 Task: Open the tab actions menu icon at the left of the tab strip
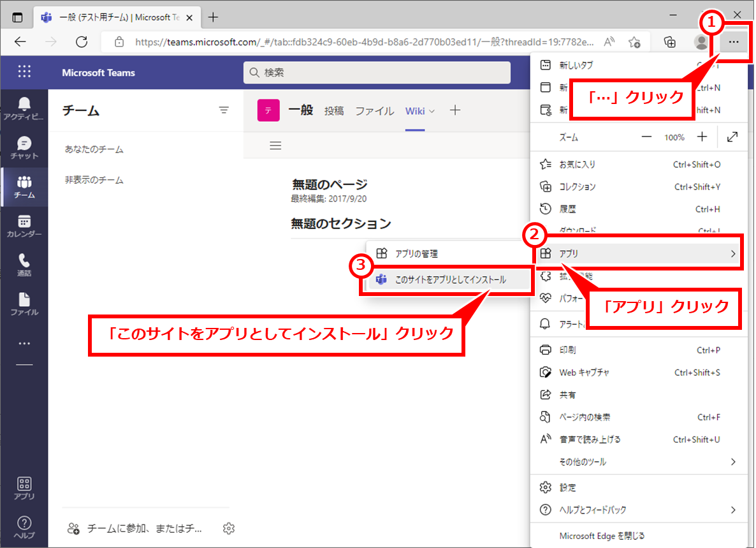(17, 17)
